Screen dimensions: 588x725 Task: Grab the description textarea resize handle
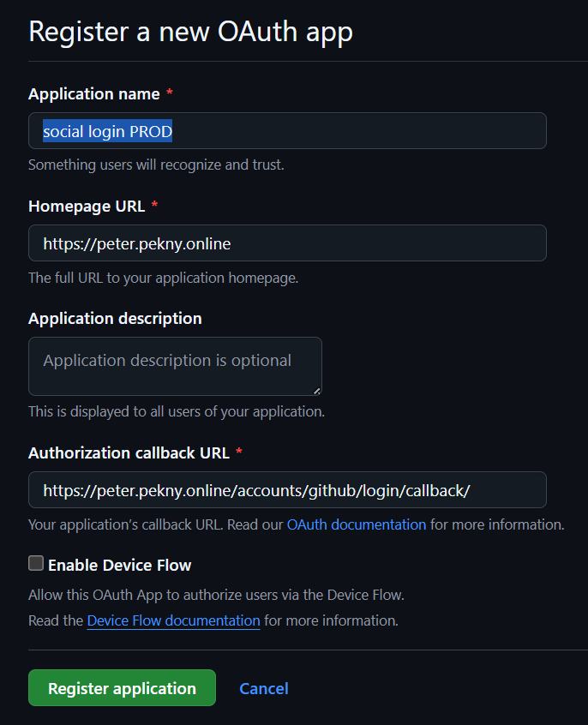316,390
